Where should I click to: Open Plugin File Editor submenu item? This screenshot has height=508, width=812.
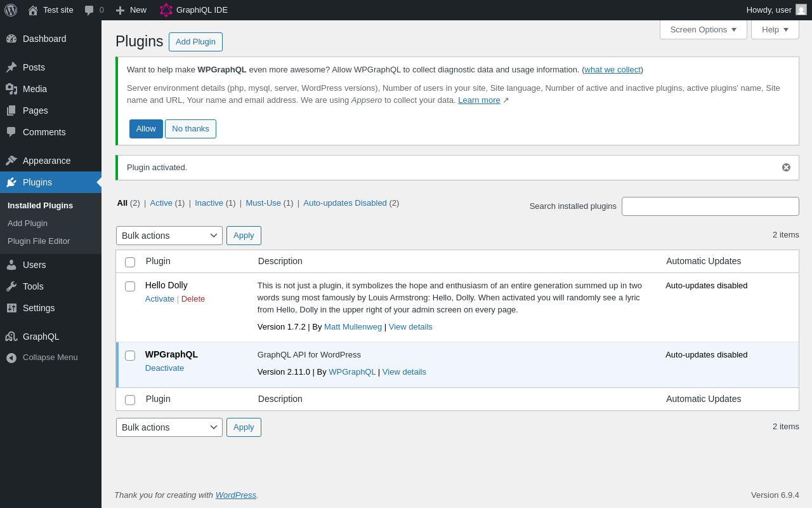tap(39, 241)
